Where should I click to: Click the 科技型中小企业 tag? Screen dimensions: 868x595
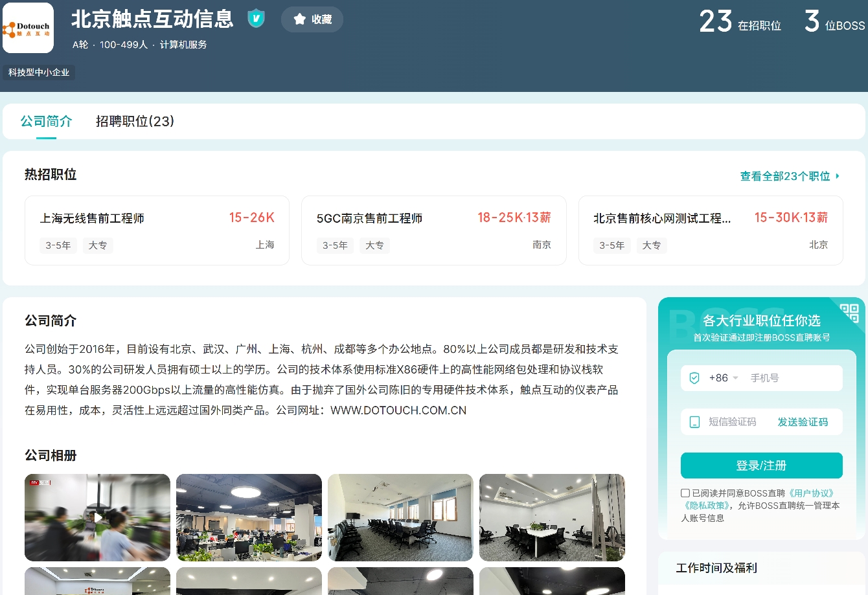point(39,73)
